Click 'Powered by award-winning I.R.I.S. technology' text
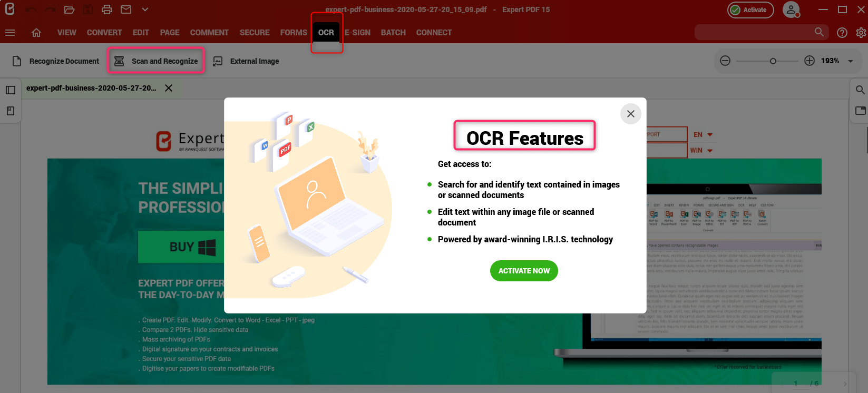 (525, 239)
